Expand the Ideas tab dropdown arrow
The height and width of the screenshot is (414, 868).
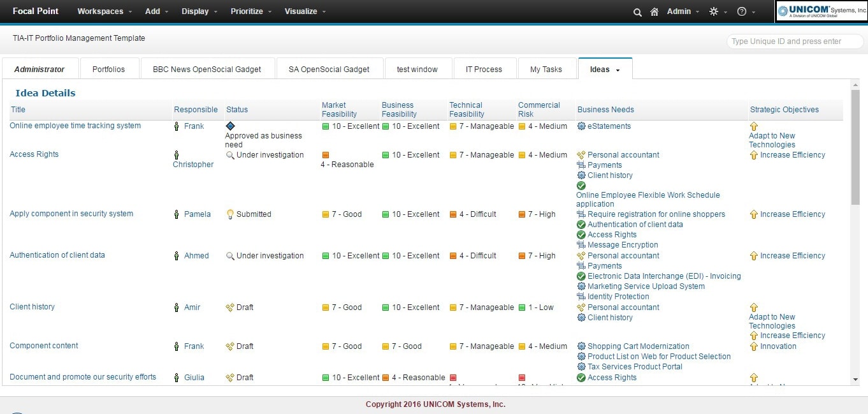pyautogui.click(x=618, y=70)
